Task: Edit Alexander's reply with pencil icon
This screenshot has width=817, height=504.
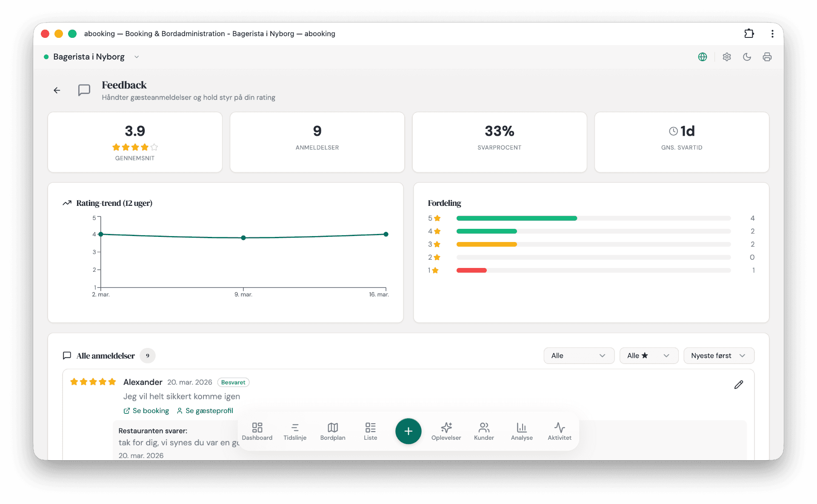Action: pyautogui.click(x=739, y=384)
